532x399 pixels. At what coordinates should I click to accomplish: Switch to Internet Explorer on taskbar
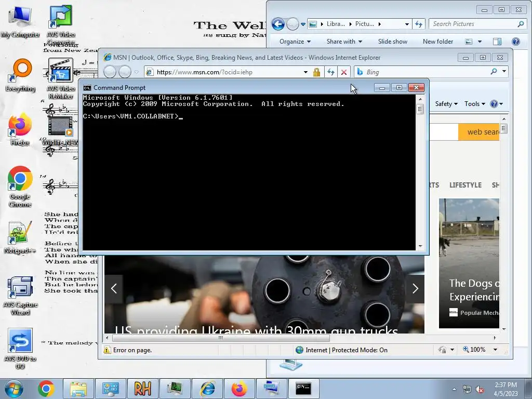tap(207, 389)
